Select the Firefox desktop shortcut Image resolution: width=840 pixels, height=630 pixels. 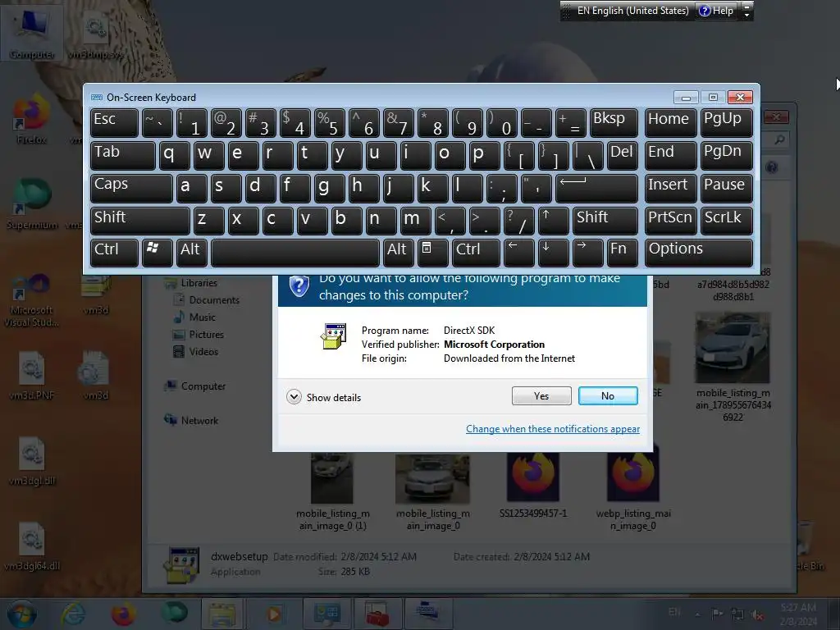click(x=32, y=119)
